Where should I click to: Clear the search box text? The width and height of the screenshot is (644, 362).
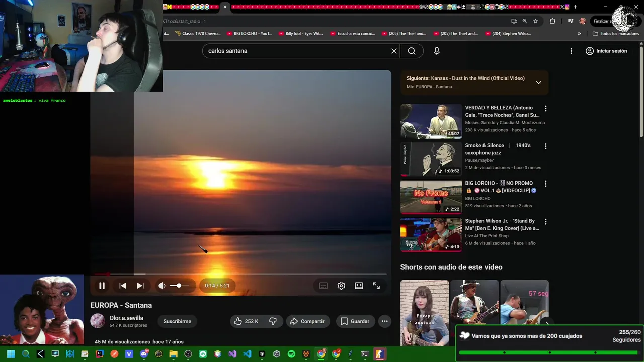coord(394,51)
